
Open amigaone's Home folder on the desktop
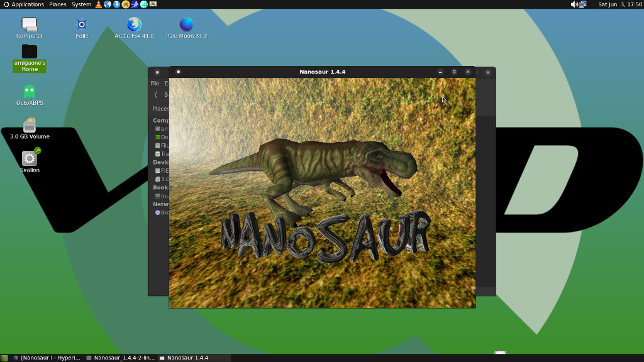pyautogui.click(x=30, y=58)
